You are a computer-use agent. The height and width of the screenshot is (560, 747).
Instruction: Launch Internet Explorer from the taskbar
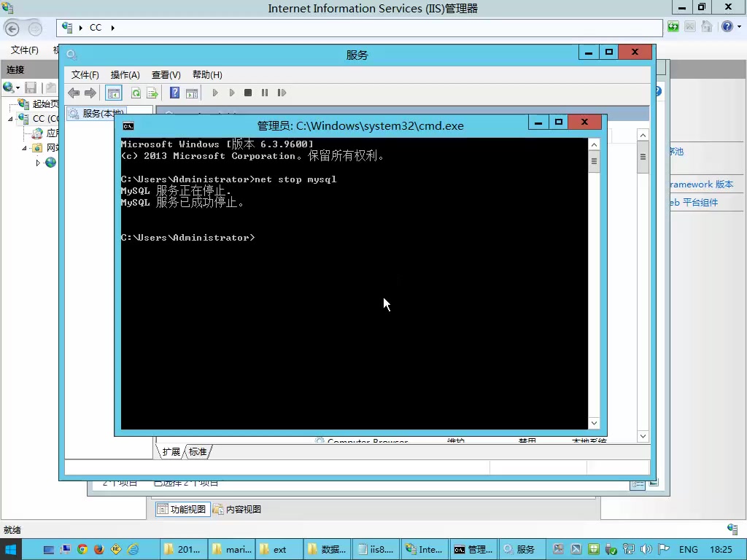[133, 550]
